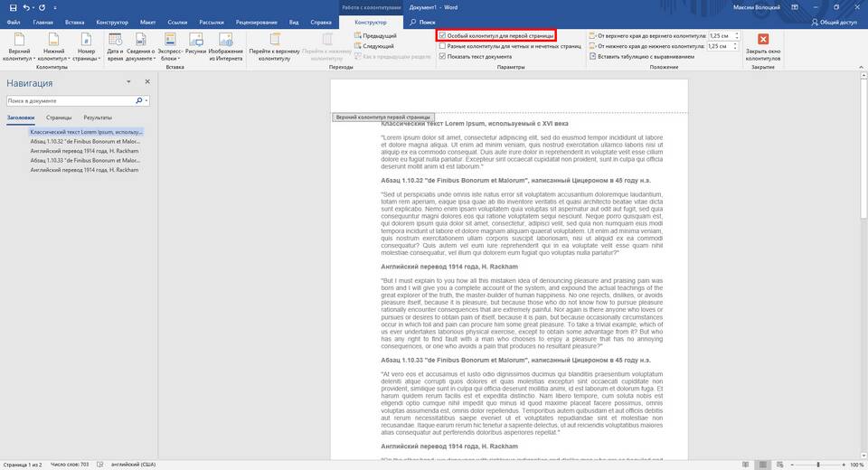Image resolution: width=868 pixels, height=470 pixels.
Task: Click header top distance icon
Action: (592, 35)
